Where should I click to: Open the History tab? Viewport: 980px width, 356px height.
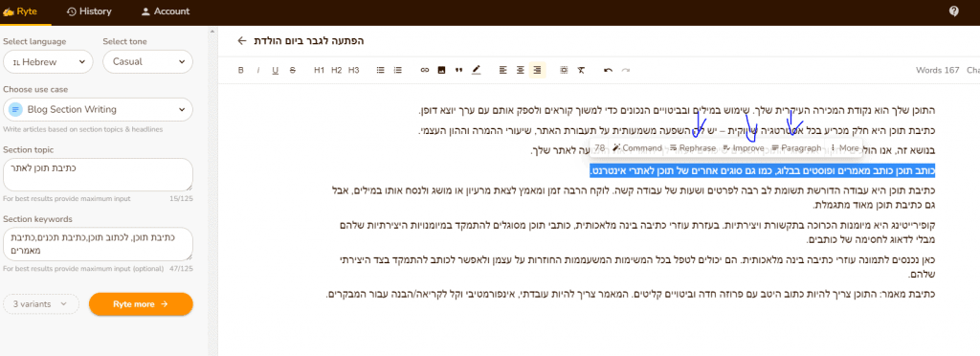pos(89,11)
